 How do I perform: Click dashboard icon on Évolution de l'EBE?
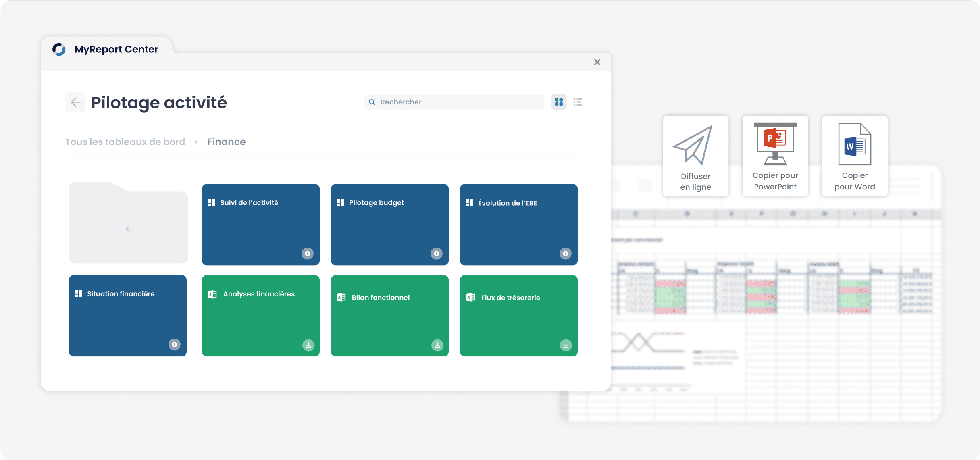(469, 202)
